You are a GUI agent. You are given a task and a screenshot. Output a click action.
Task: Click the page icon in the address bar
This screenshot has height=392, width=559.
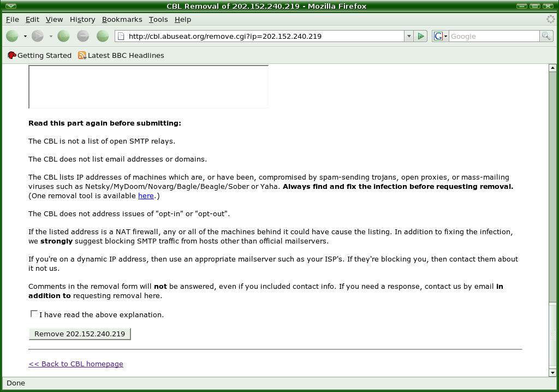121,36
